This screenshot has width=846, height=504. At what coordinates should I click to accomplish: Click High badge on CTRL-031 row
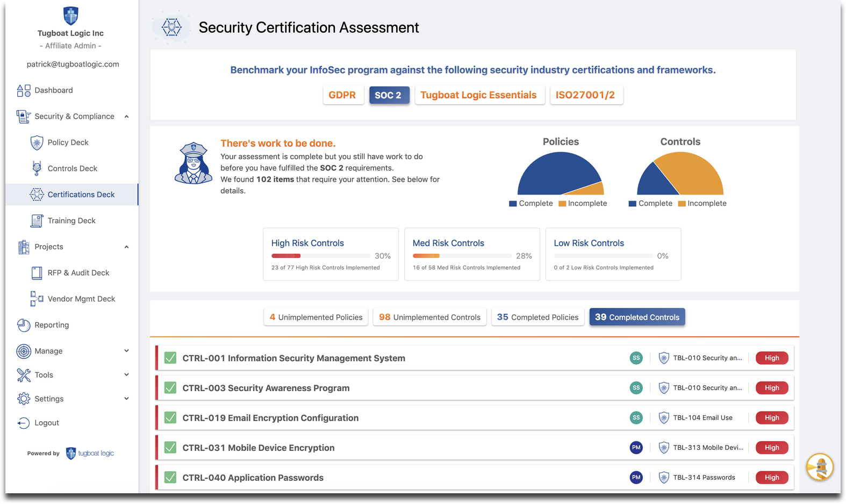772,448
